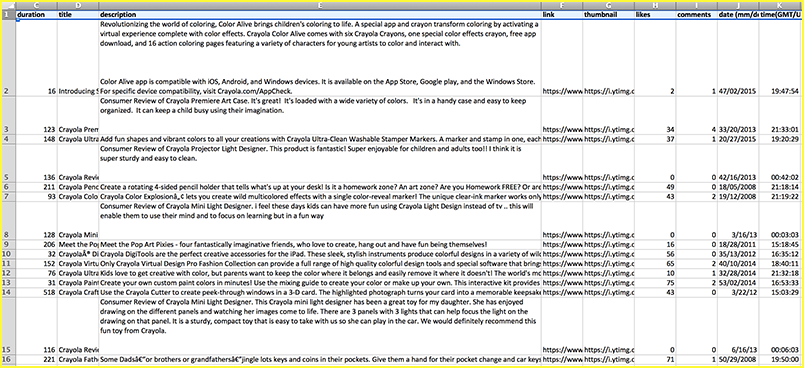804x368 pixels.
Task: Click the 'date (mm/dd' header cell
Action: 738,15
